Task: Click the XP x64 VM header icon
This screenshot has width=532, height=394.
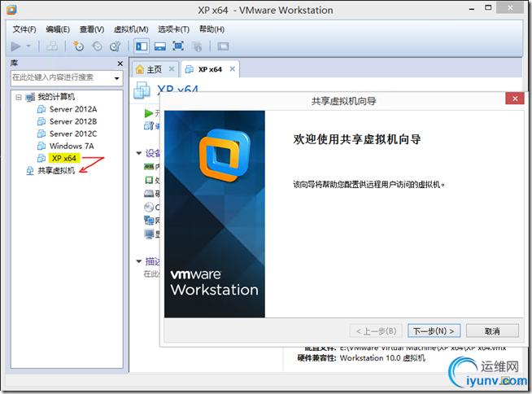Action: (142, 90)
